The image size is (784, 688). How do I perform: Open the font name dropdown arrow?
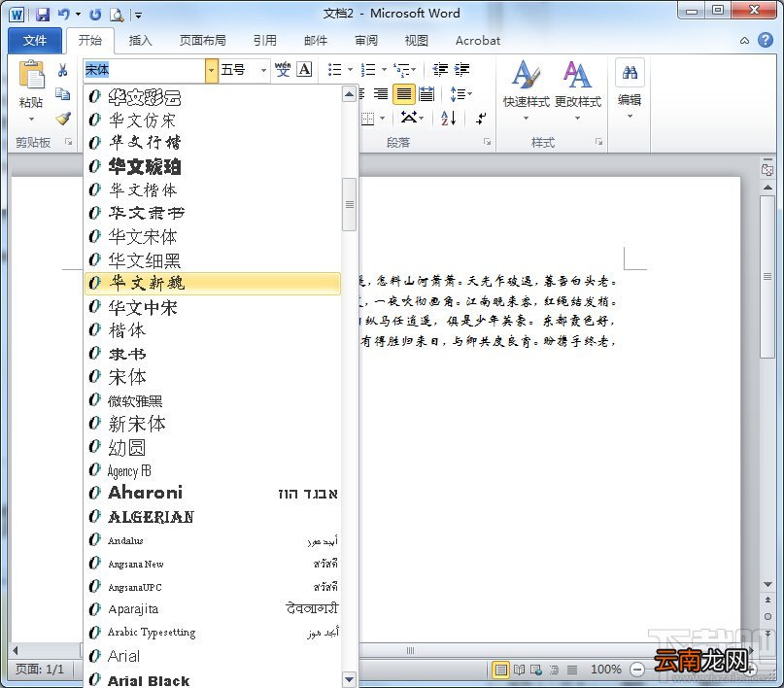coord(211,70)
